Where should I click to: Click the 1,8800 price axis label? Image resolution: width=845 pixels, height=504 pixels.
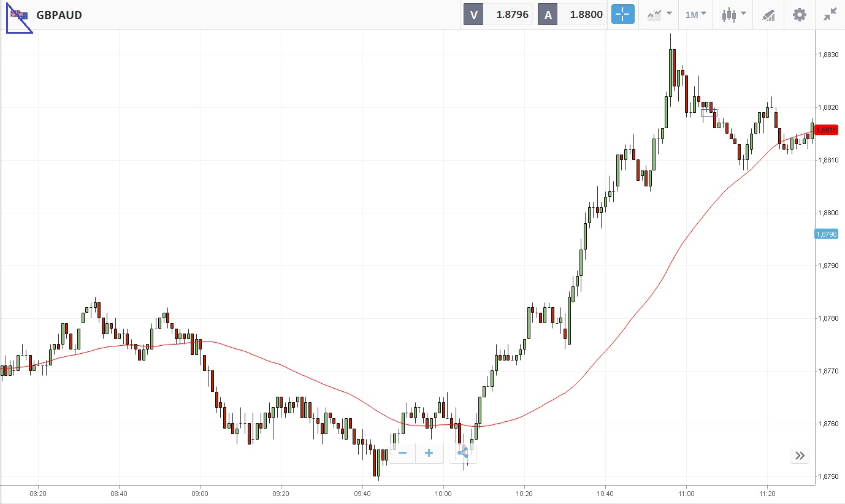[828, 213]
